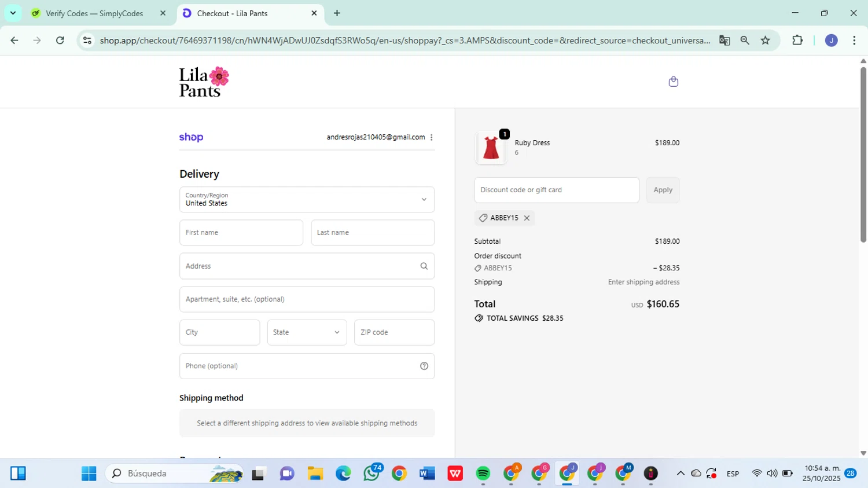Click the Apply discount button

click(x=663, y=190)
